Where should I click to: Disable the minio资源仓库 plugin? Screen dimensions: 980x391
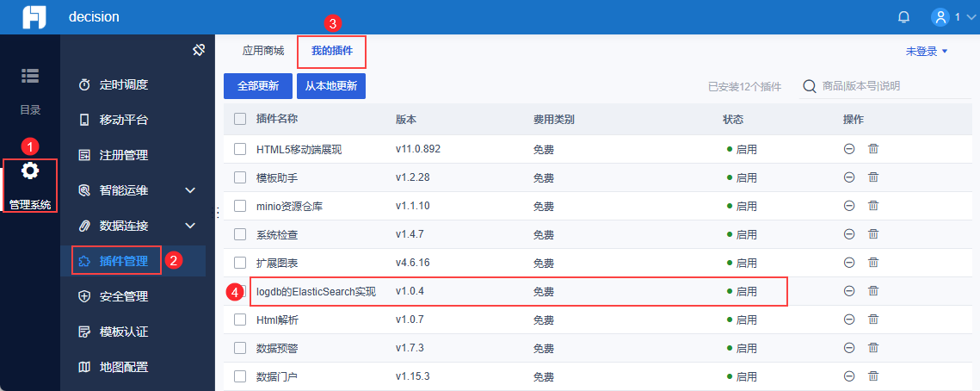[x=849, y=206]
